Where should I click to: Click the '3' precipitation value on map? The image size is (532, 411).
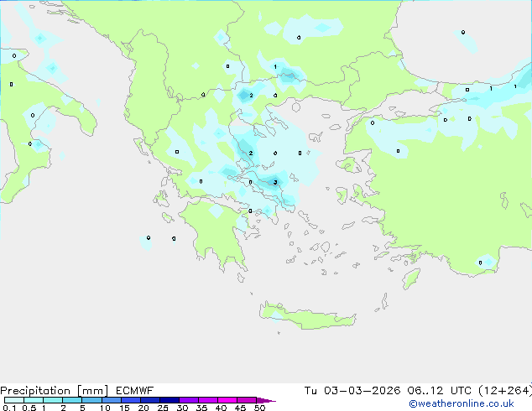click(x=275, y=183)
